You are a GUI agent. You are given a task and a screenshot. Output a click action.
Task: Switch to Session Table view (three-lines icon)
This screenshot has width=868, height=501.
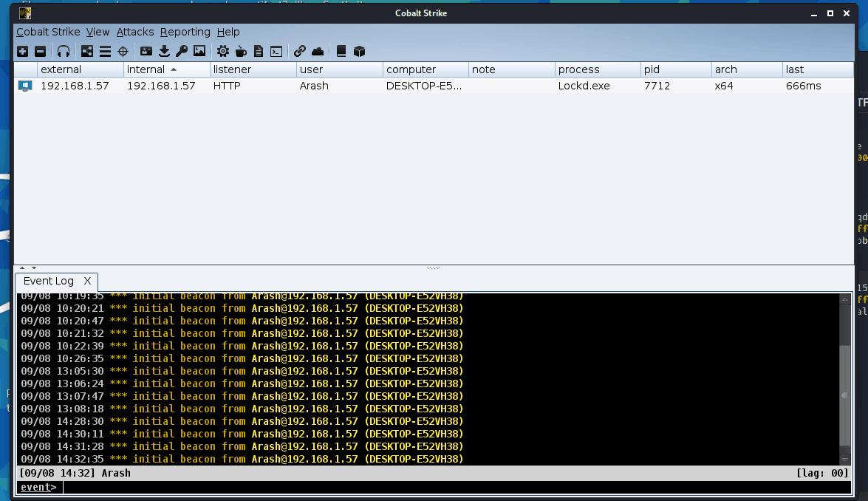pos(105,52)
